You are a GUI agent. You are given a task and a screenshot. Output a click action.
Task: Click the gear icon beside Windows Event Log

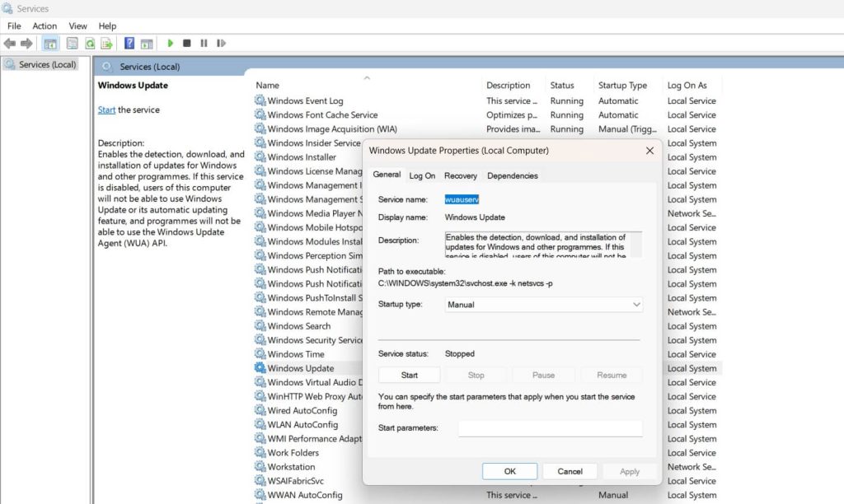point(260,100)
